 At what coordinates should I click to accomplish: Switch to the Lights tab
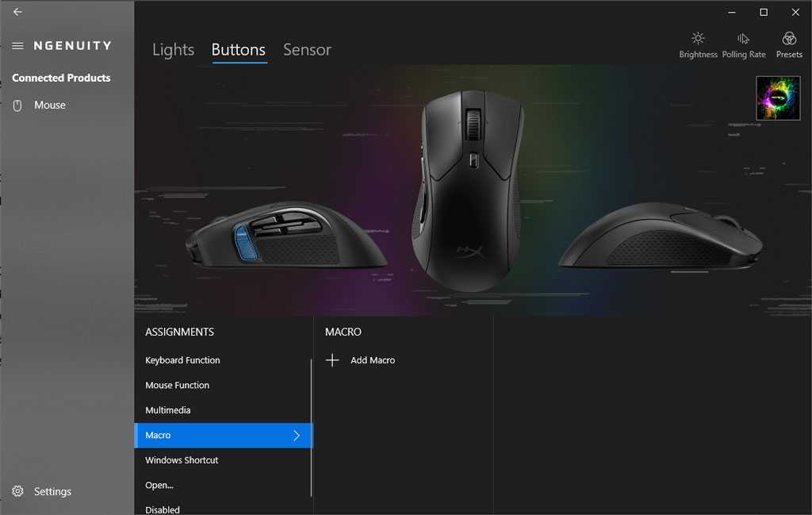click(174, 50)
